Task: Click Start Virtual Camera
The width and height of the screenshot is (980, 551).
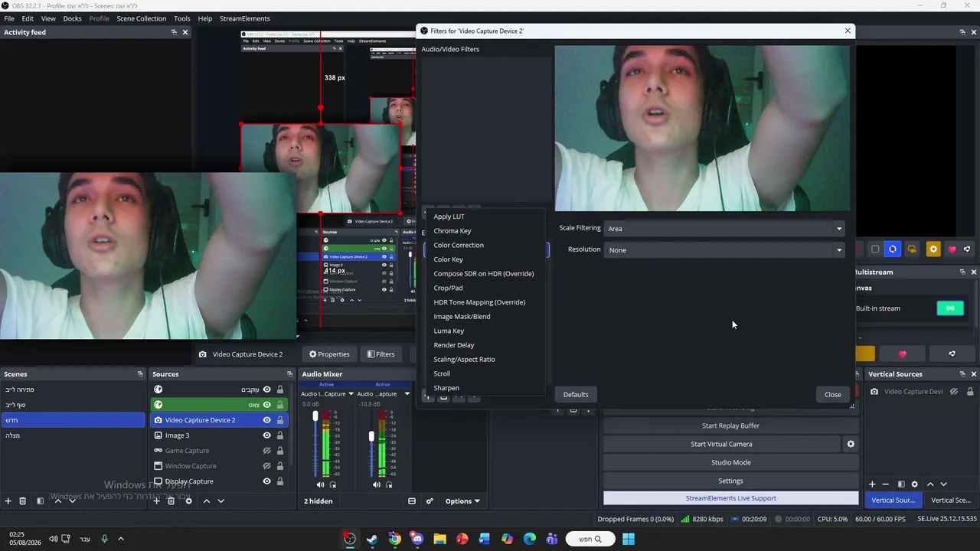Action: (721, 444)
